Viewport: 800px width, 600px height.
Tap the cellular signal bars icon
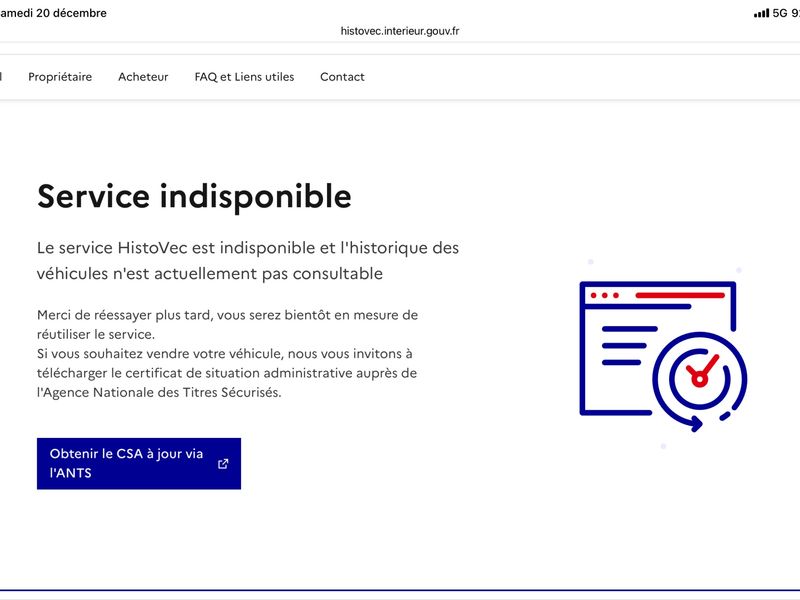point(761,13)
